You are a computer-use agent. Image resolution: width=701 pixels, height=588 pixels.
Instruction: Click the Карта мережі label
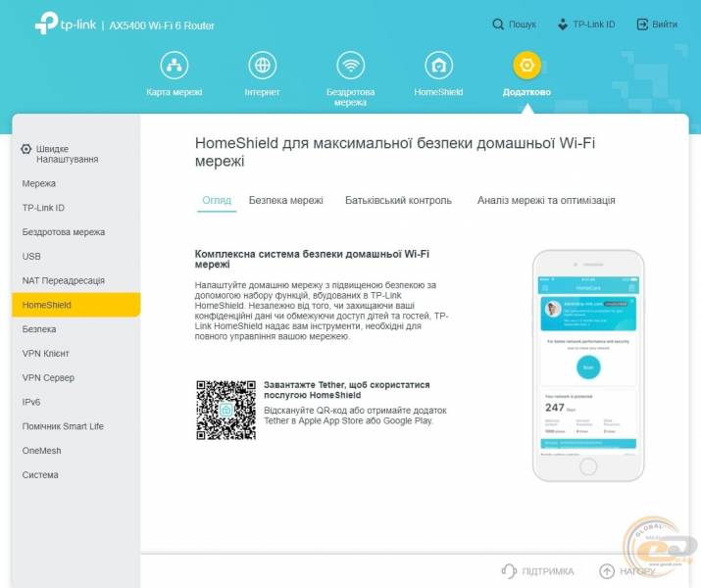click(175, 92)
